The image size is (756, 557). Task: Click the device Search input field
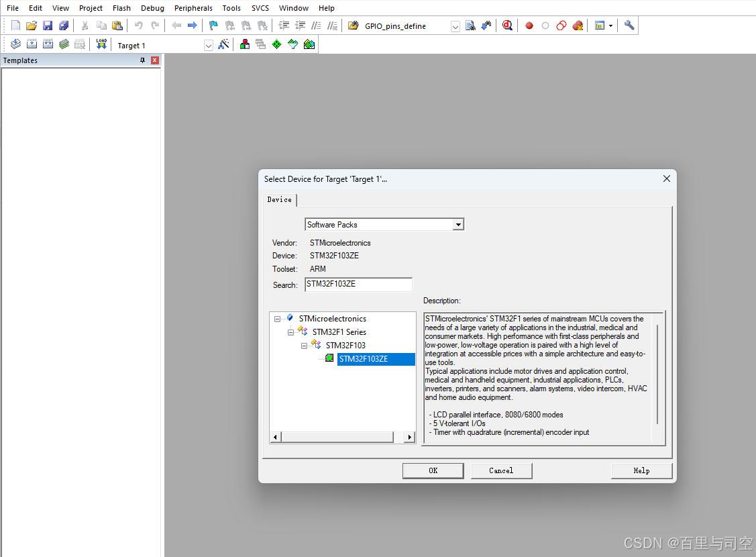(x=358, y=284)
